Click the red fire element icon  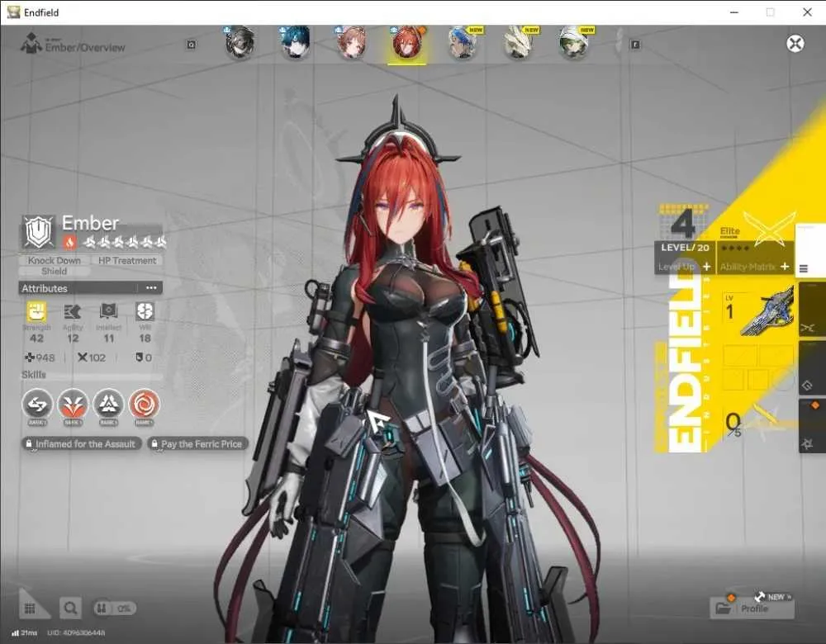pyautogui.click(x=69, y=242)
